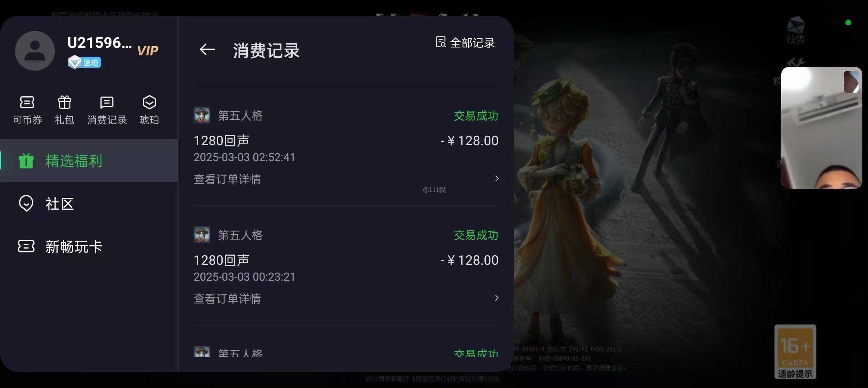This screenshot has height=388, width=868.
Task: Click the 蓝珀 membership badge
Action: coord(84,62)
